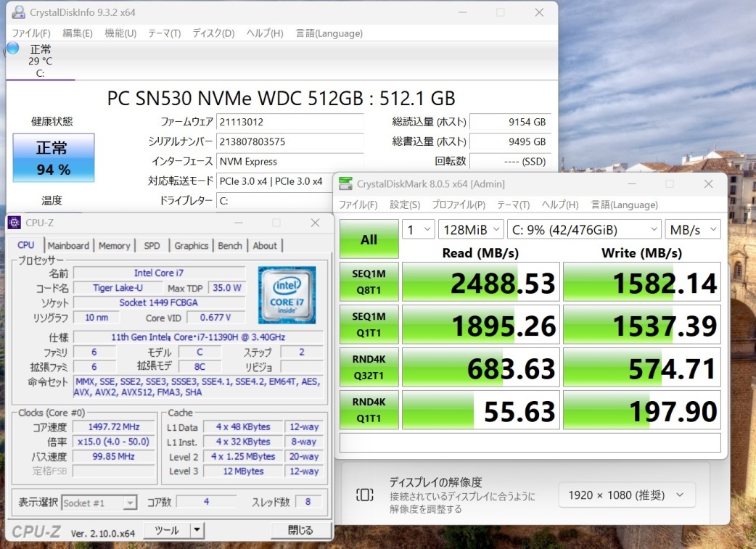Open ファイル(F) menu in CrystalDiskInfo
This screenshot has width=756, height=549.
(x=31, y=33)
